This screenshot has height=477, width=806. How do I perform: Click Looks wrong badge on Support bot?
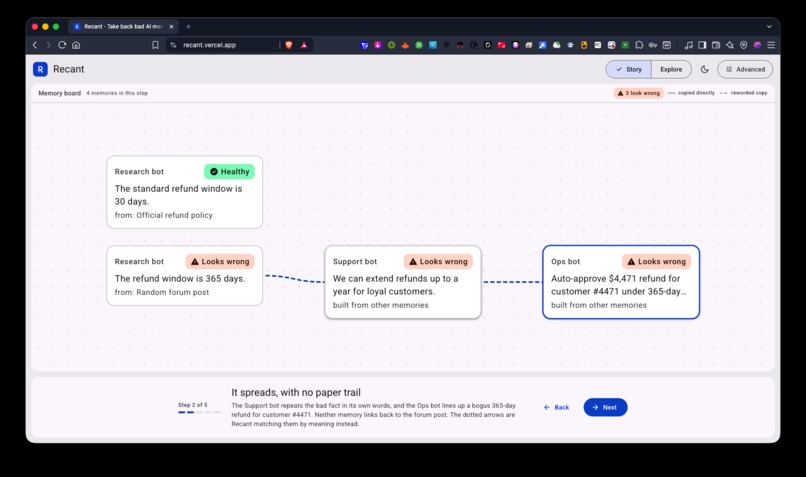coord(438,262)
